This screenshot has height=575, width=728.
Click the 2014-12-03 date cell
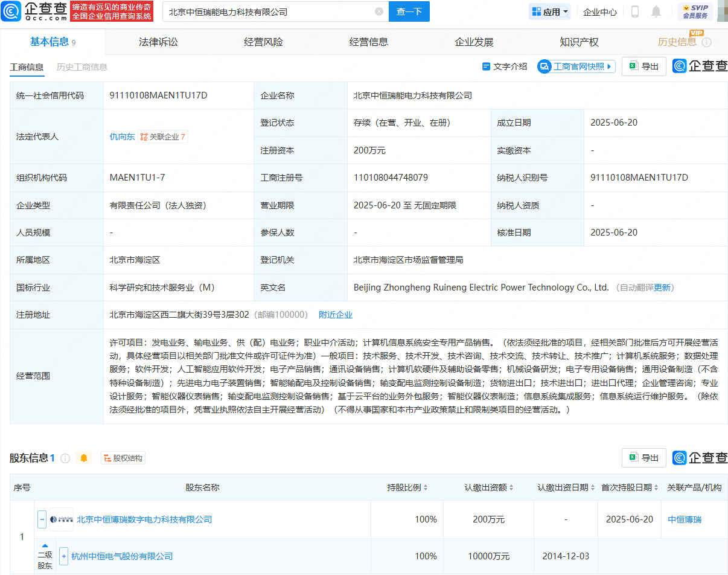click(x=566, y=556)
